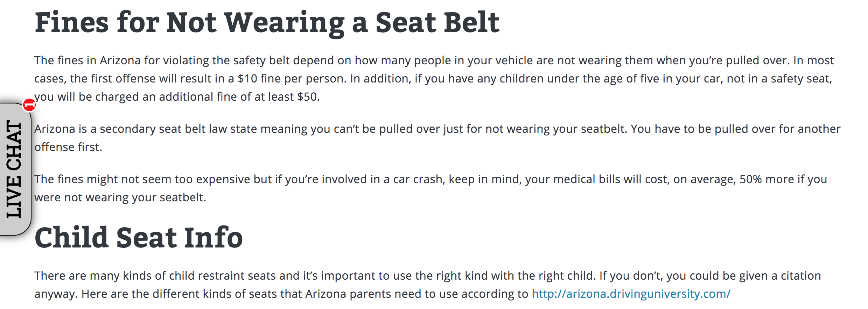
Task: Click the text 'offense first.'
Action: 68,147
